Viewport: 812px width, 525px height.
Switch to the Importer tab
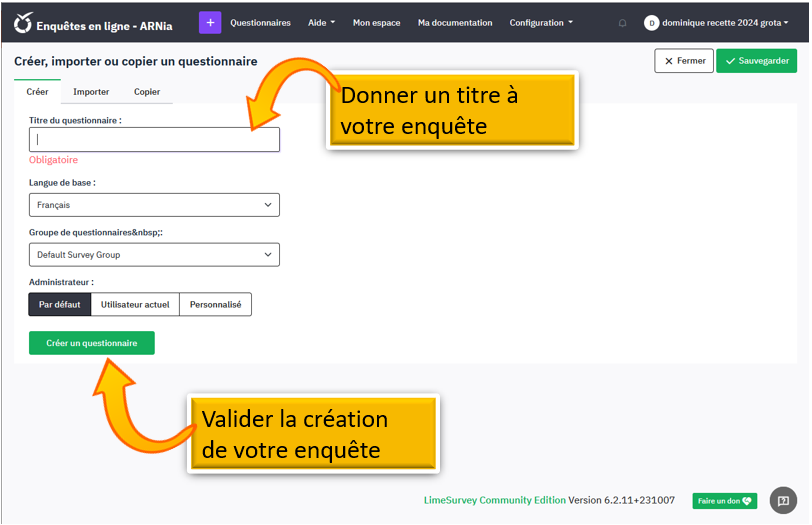point(91,92)
